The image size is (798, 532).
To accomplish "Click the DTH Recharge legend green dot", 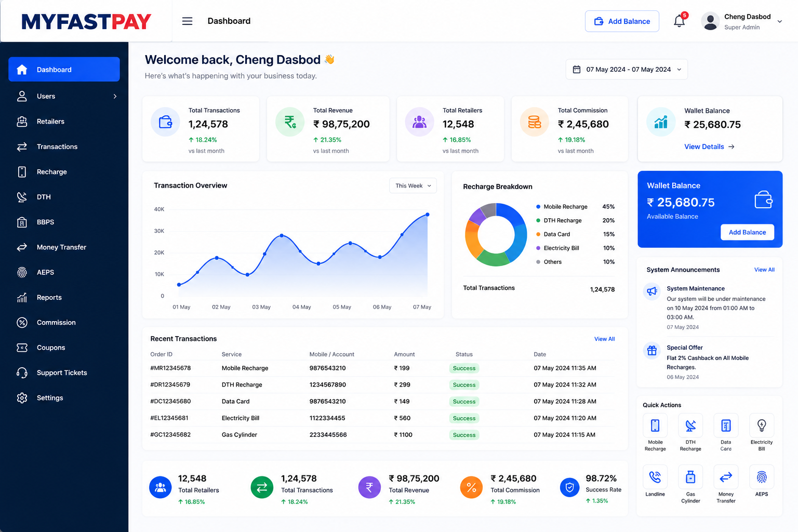I will [538, 220].
